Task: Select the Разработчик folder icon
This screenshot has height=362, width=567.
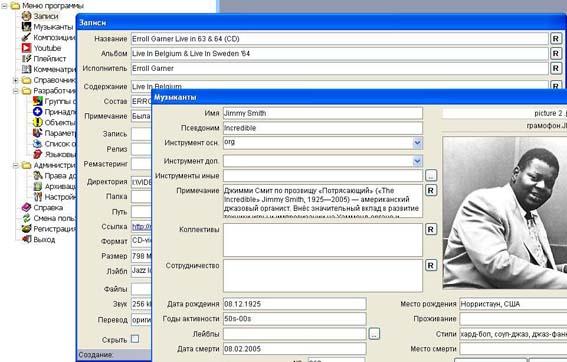Action: [x=26, y=90]
